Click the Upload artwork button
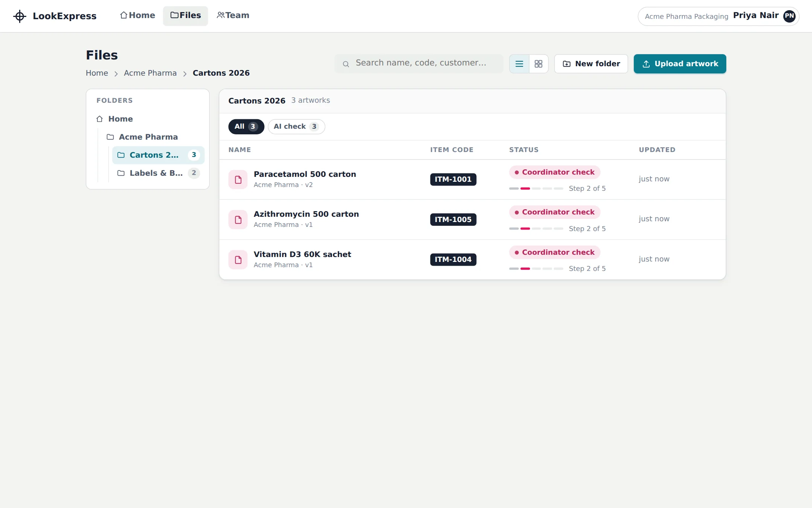Screen dimensions: 812x508 click(x=680, y=64)
